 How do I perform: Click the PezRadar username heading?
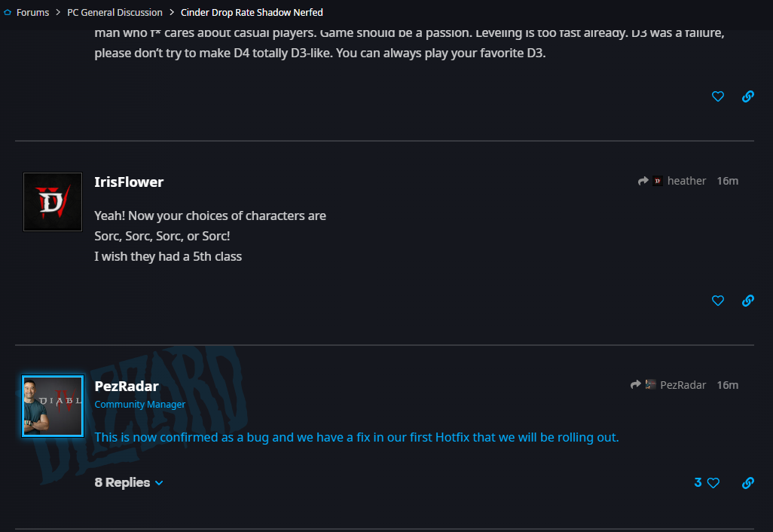[127, 386]
